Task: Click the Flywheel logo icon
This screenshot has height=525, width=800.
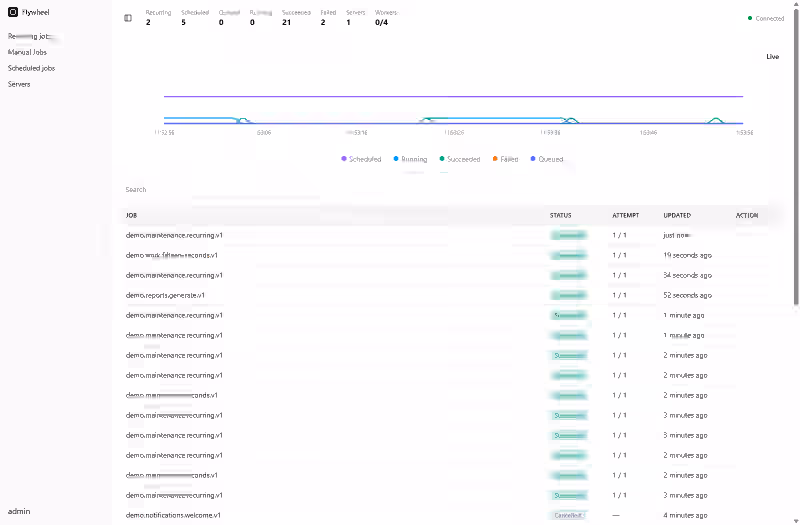Action: [x=13, y=12]
